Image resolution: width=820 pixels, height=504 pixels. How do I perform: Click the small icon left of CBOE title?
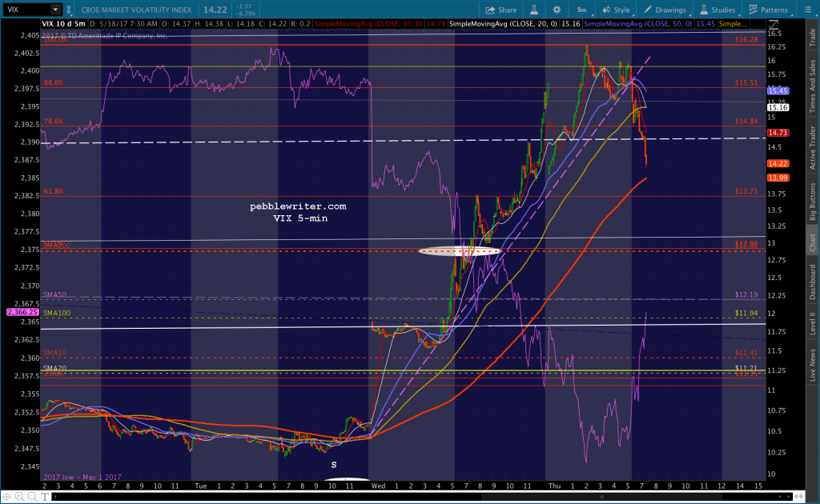pyautogui.click(x=69, y=10)
